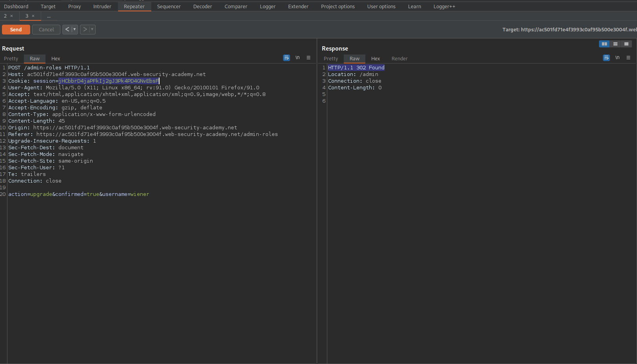Switch to the Intruder tab
637x364 pixels.
[x=102, y=6]
